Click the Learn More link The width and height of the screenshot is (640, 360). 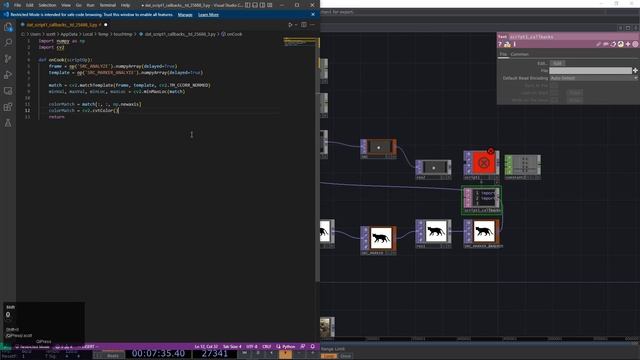(208, 15)
